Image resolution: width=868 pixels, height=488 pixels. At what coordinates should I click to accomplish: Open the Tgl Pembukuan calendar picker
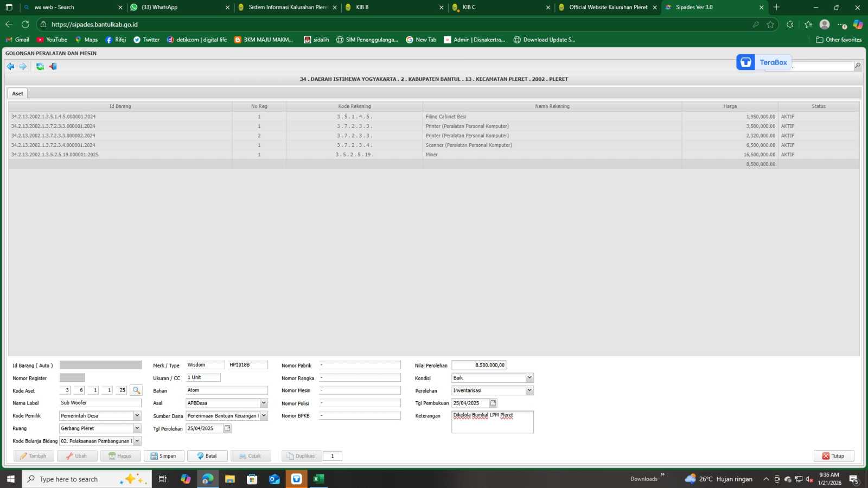click(x=493, y=403)
